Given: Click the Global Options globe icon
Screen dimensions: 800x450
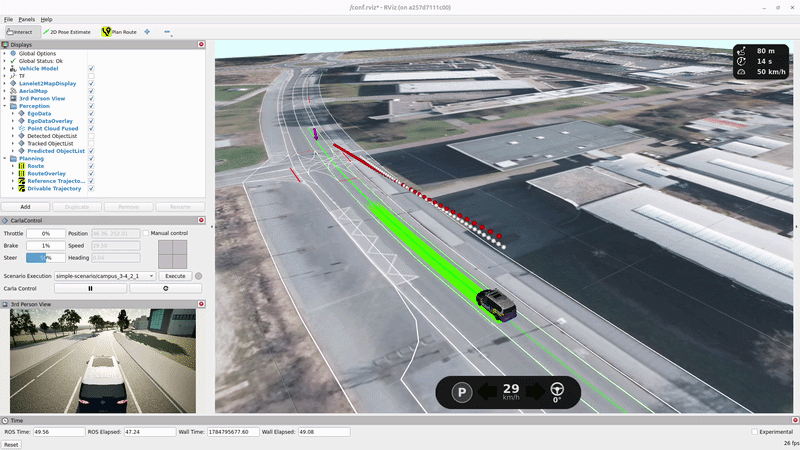Looking at the screenshot, I should [13, 53].
